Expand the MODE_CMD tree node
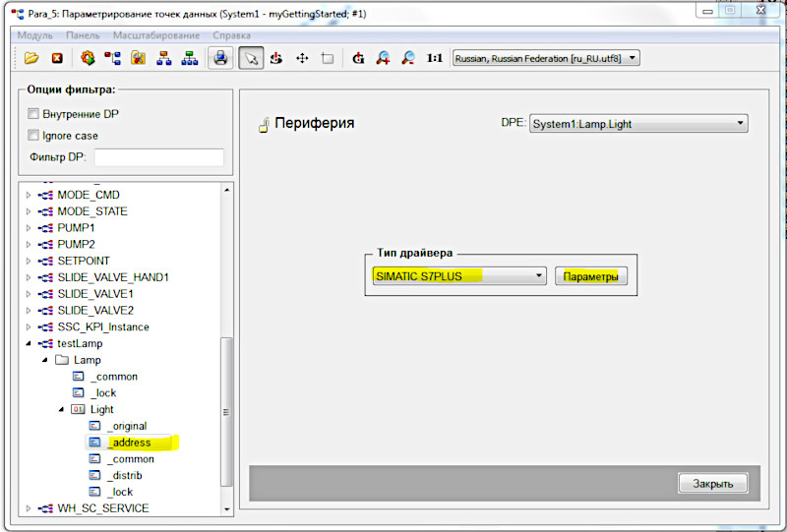Image resolution: width=787 pixels, height=532 pixels. point(29,195)
